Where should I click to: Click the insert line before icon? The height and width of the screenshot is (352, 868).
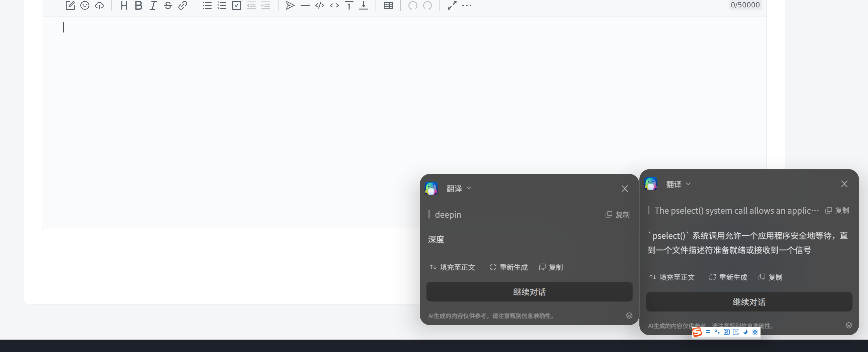[x=349, y=5]
